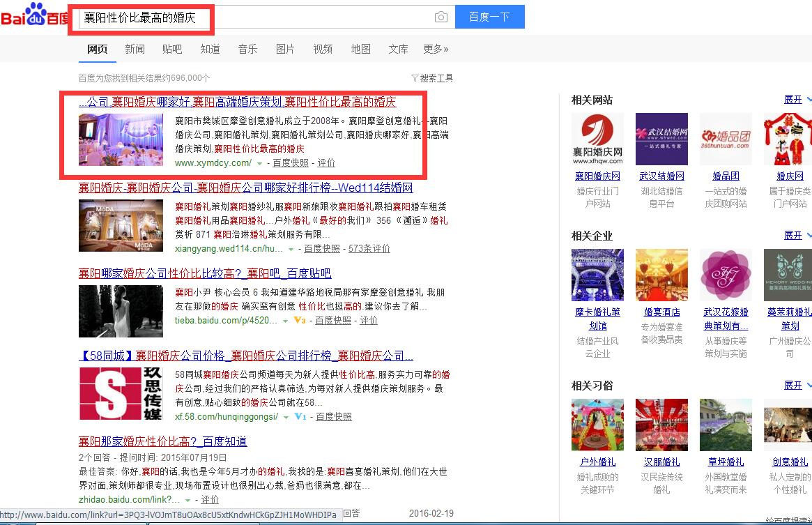Click the V3 credibility badge icon
This screenshot has height=525, width=812.
pos(299,320)
